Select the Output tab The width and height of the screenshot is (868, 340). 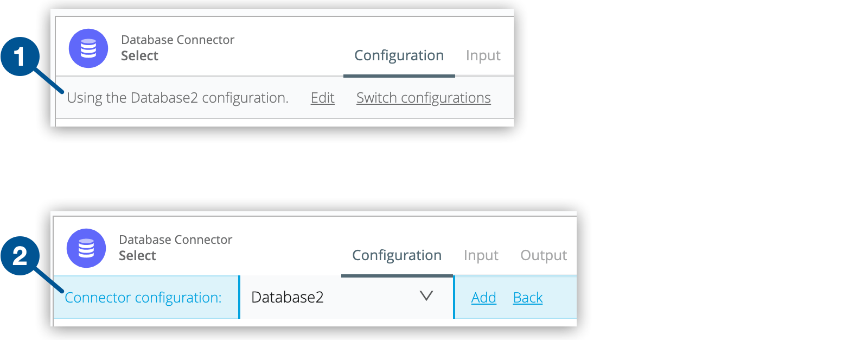tap(543, 255)
